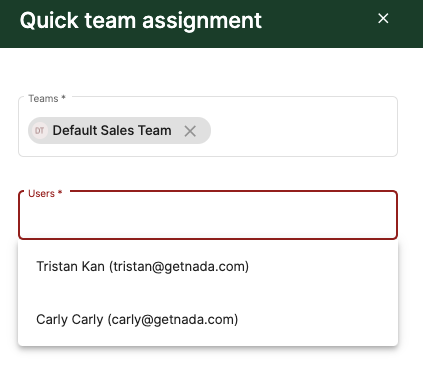Click the Quick team assignment title
This screenshot has width=423, height=365.
(141, 21)
